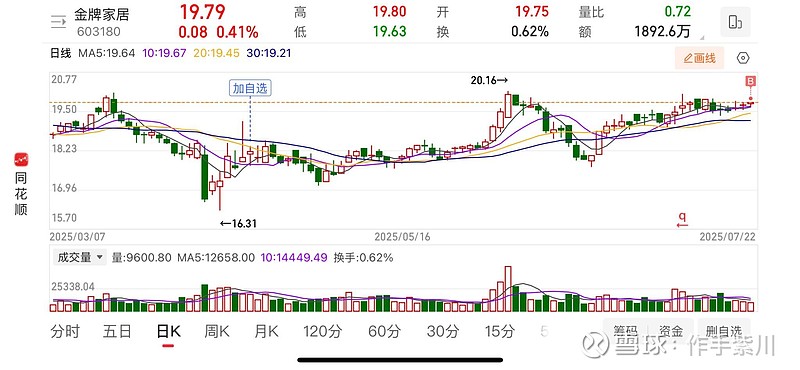This screenshot has height=370, width=800.
Task: Click the 同花顺 logo icon
Action: (x=21, y=159)
